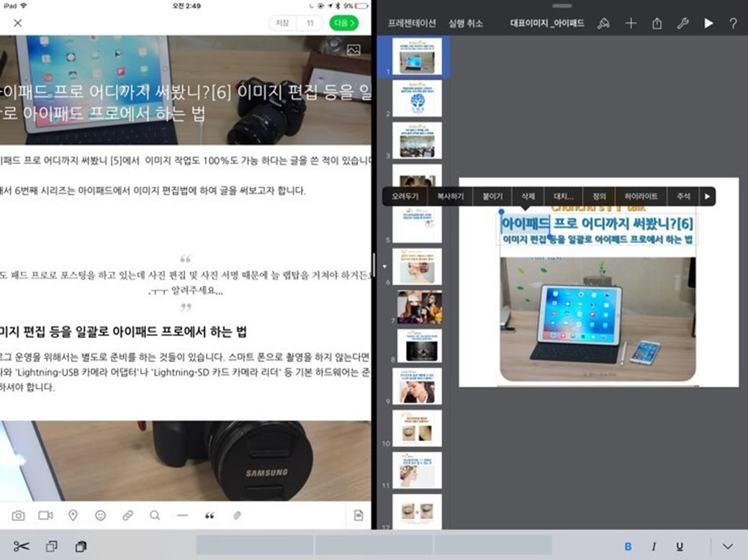748x560 pixels.
Task: Select slide 9 thumbnail in navigator
Action: (416, 386)
